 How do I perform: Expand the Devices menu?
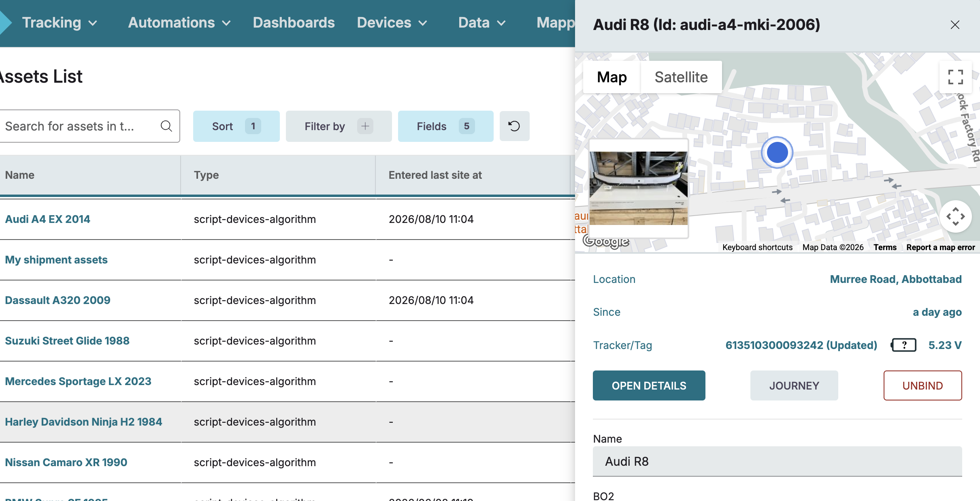click(392, 23)
